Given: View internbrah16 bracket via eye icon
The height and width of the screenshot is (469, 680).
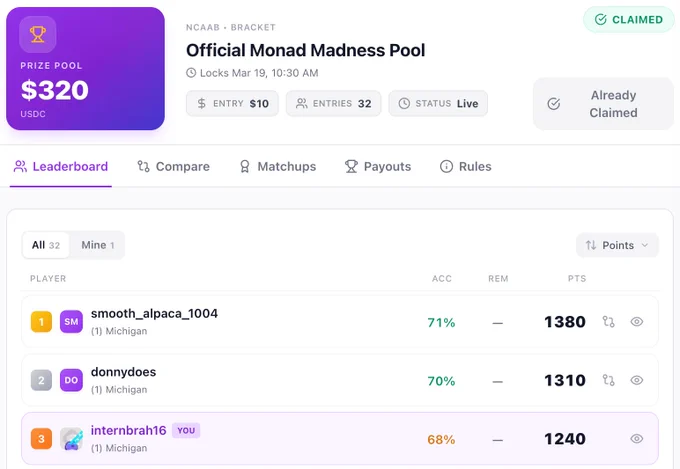Looking at the screenshot, I should [x=637, y=439].
